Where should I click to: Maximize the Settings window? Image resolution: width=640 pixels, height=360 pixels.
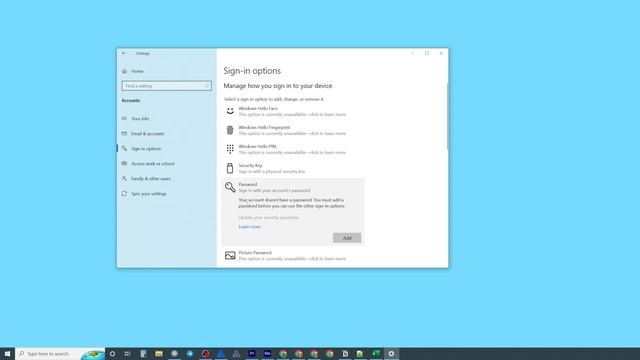tap(427, 53)
